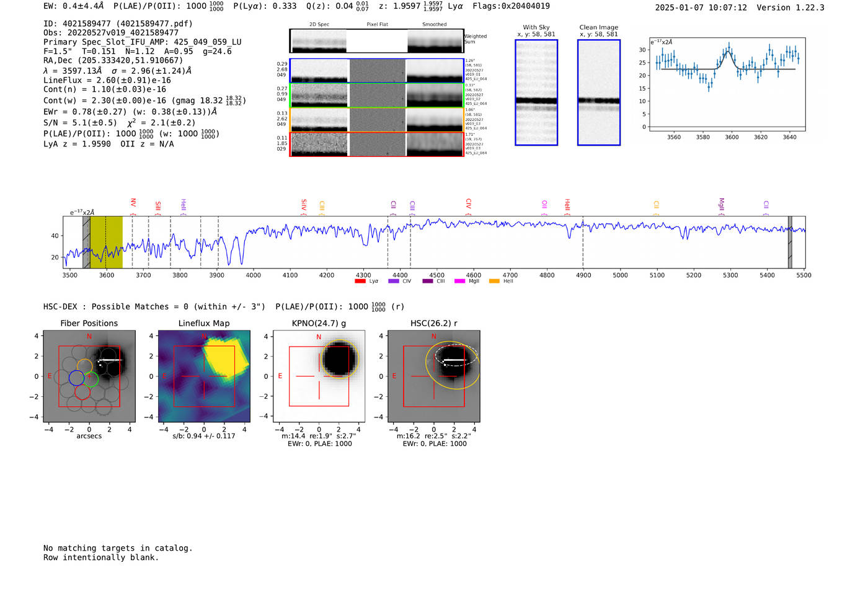Click the red Lyα legend swatch
The image size is (868, 591).
360,282
